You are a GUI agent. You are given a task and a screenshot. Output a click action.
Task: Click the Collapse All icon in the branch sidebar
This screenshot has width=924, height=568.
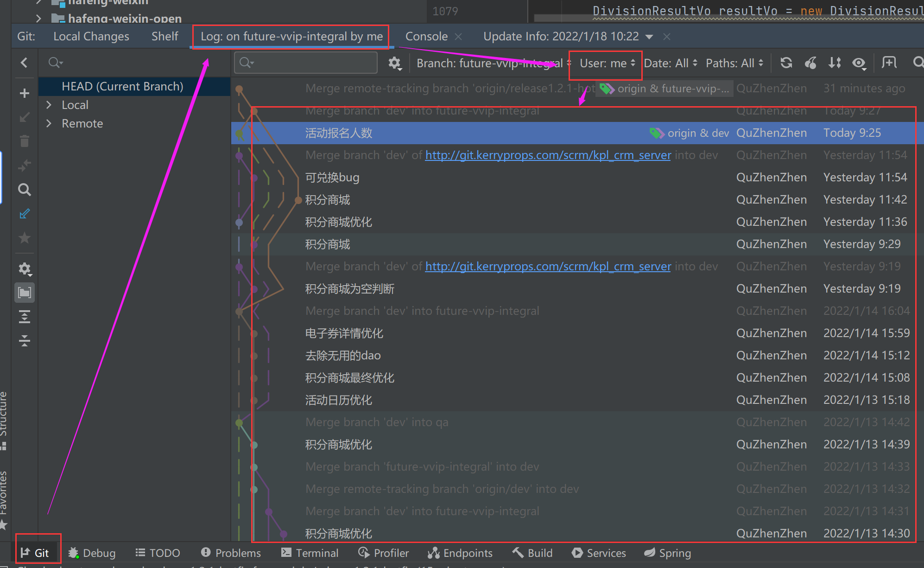[25, 341]
